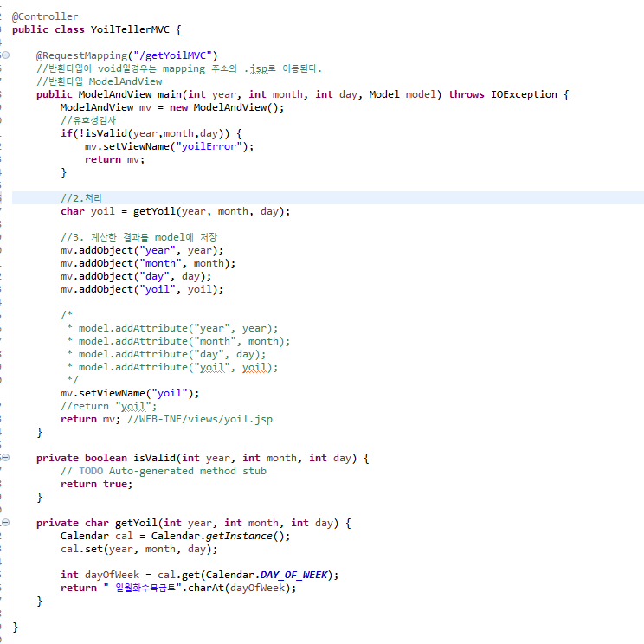Click charAt(dayOfWeek) call

[239, 588]
